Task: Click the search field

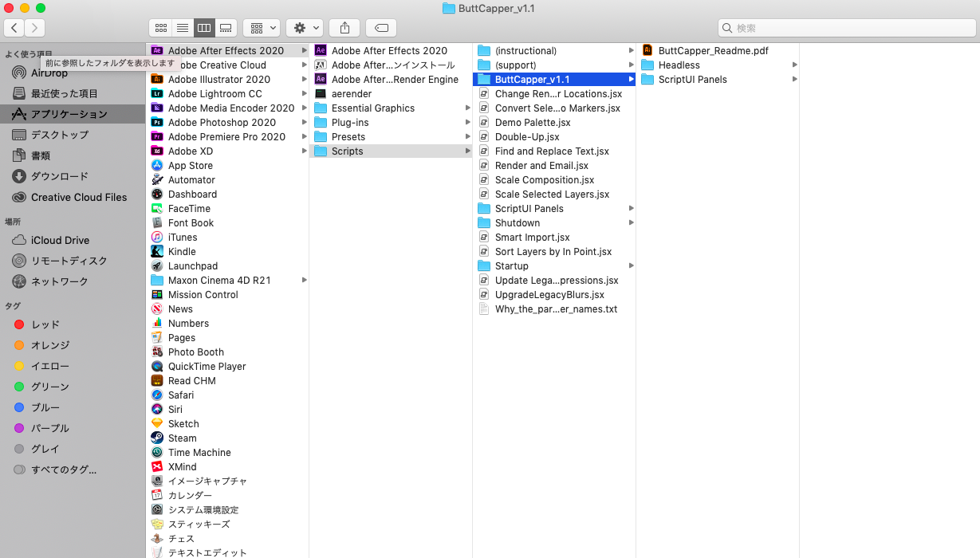Action: pos(846,28)
